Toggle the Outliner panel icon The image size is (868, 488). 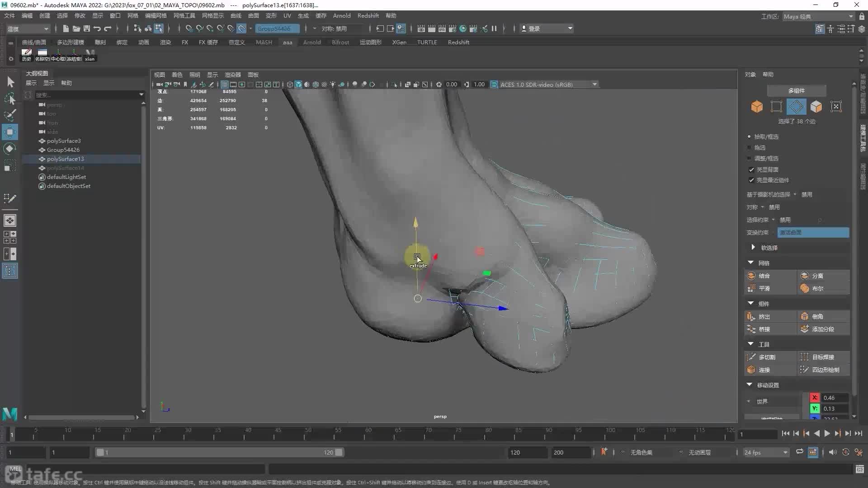[x=10, y=271]
